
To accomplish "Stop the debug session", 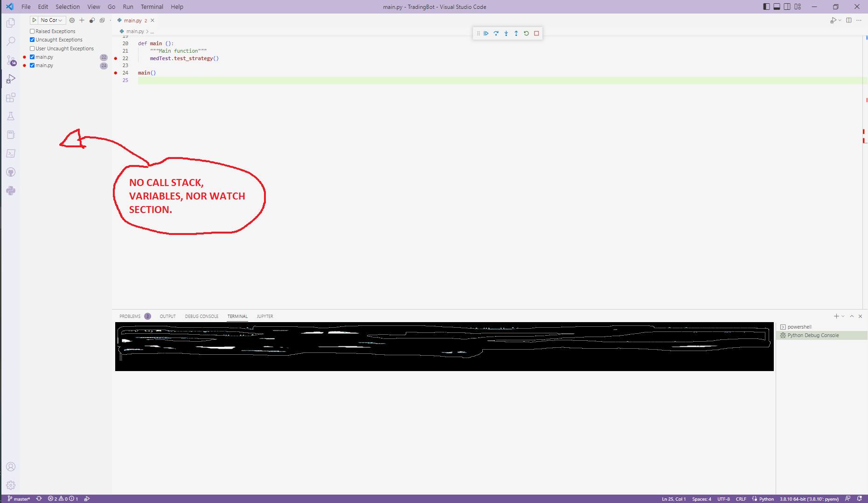I will (x=536, y=33).
